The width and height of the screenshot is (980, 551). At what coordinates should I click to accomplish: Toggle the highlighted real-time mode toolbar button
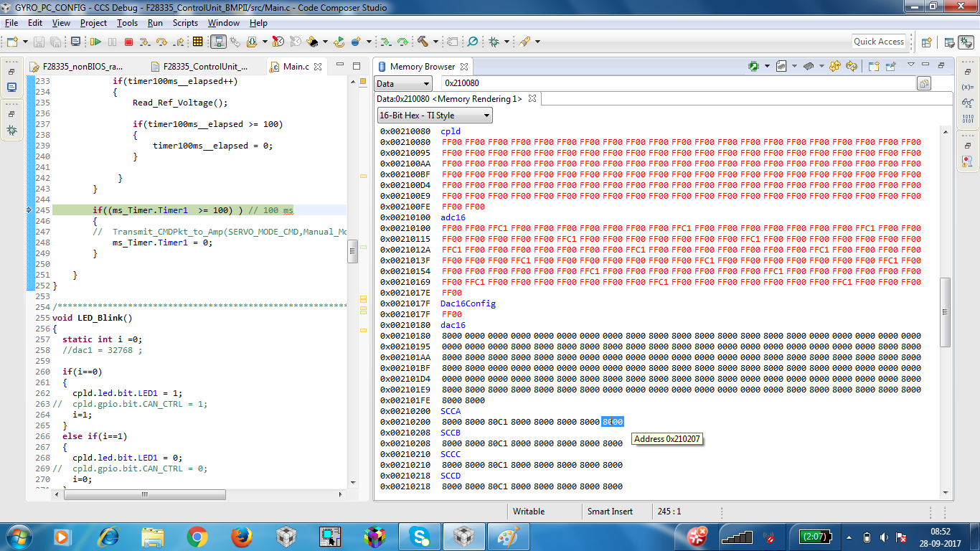click(x=219, y=42)
